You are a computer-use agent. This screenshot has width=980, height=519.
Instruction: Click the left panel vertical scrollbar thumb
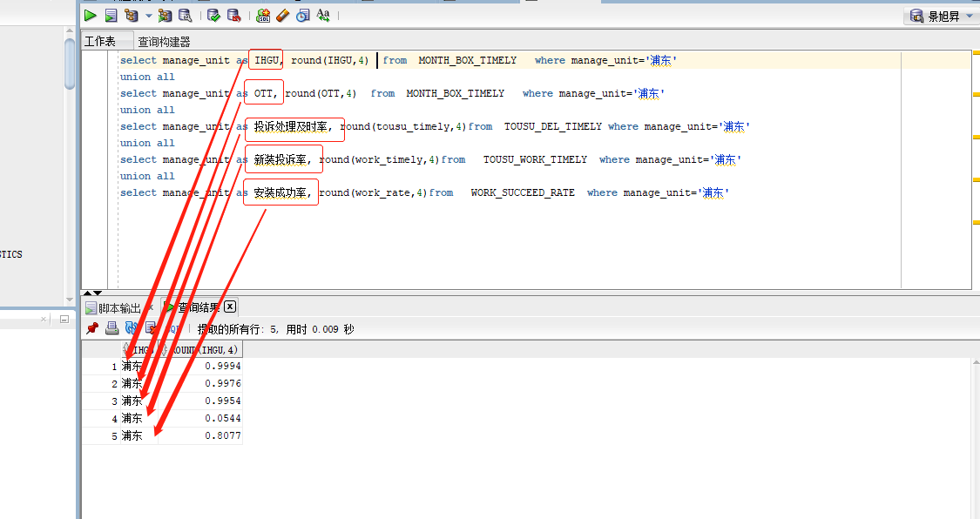pyautogui.click(x=70, y=64)
